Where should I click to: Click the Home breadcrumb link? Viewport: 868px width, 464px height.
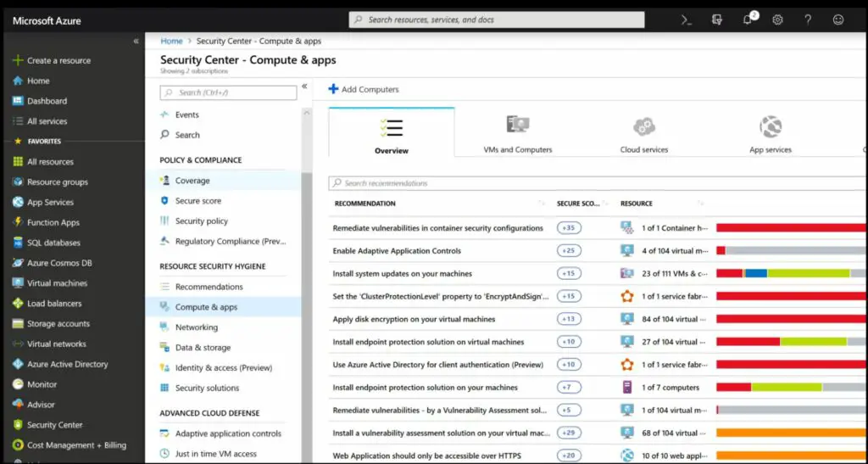pyautogui.click(x=171, y=41)
